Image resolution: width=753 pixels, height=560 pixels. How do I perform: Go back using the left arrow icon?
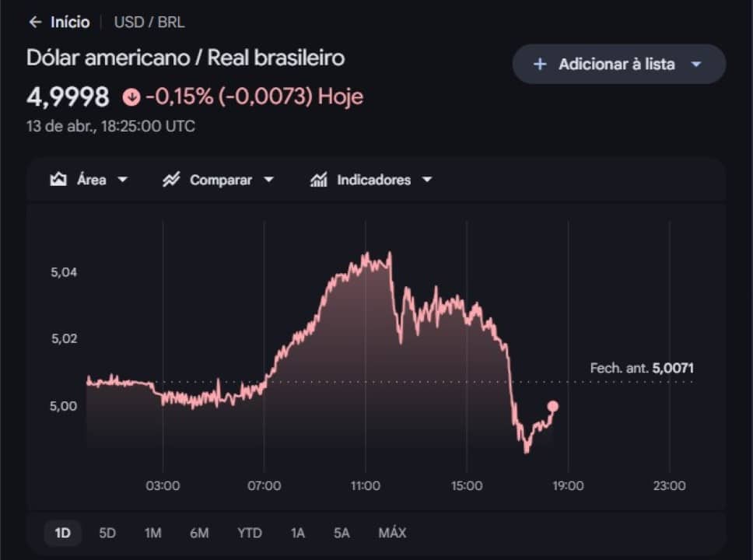35,22
